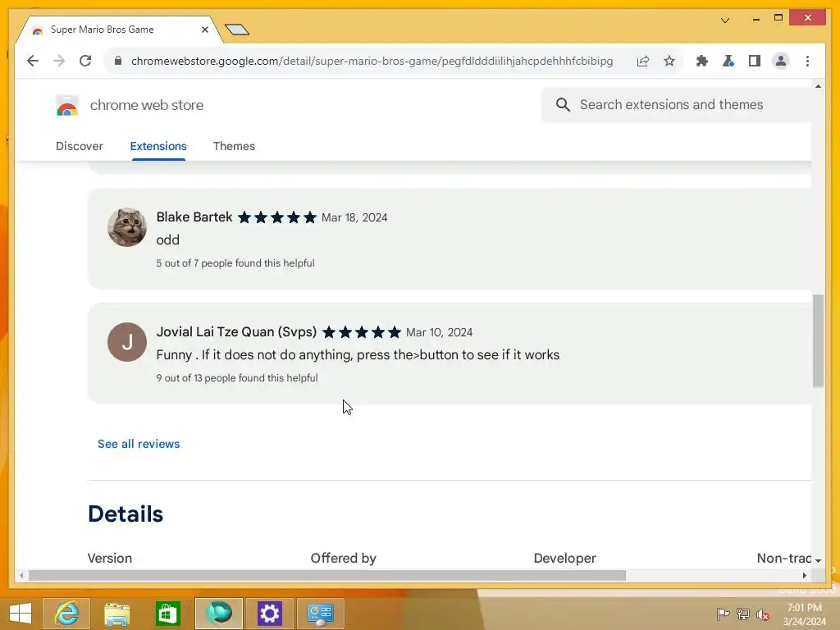Click the horizontal scroll left arrow

[x=21, y=575]
